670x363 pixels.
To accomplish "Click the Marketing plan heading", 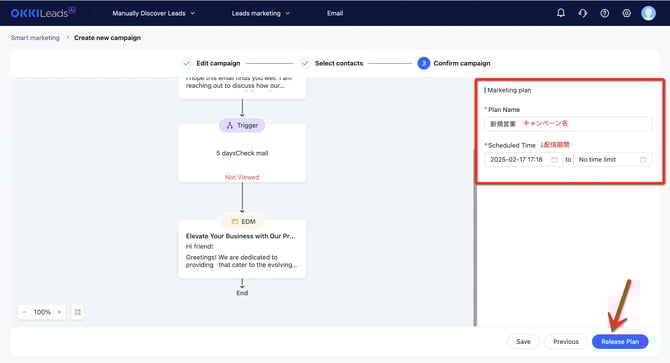I will pos(509,90).
